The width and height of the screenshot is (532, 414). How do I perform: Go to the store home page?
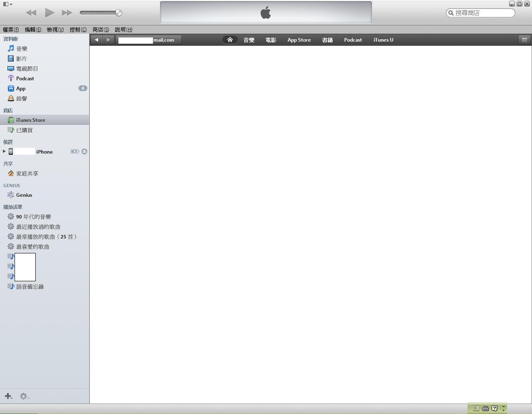tap(230, 40)
